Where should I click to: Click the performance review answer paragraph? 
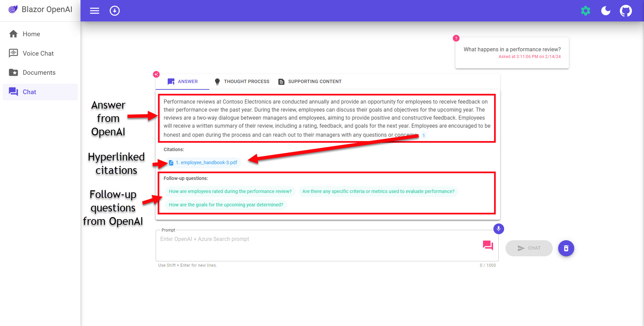[327, 118]
